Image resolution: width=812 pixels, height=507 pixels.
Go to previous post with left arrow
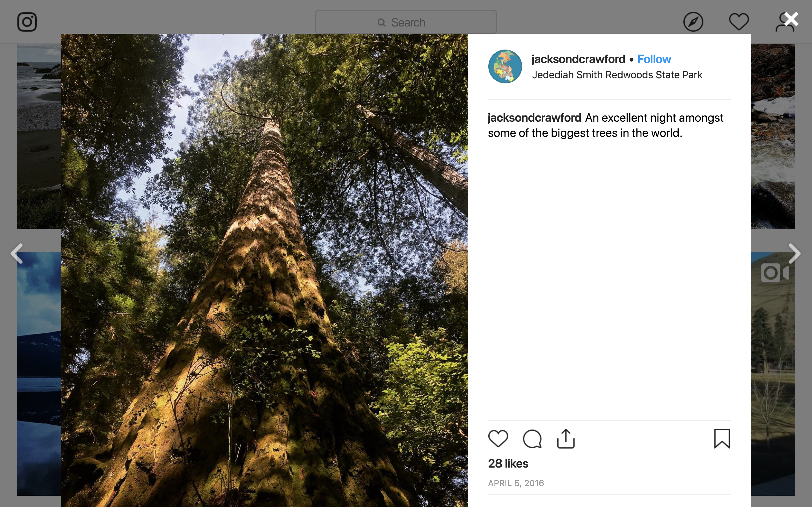point(16,253)
